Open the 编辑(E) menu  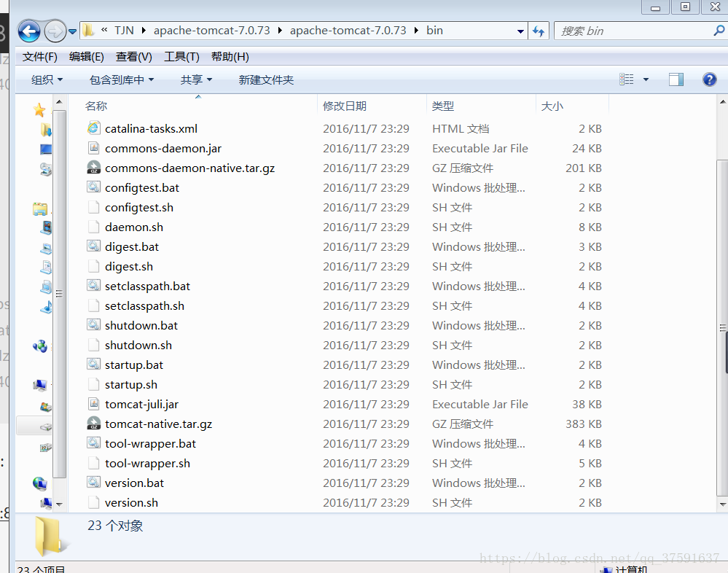(87, 57)
